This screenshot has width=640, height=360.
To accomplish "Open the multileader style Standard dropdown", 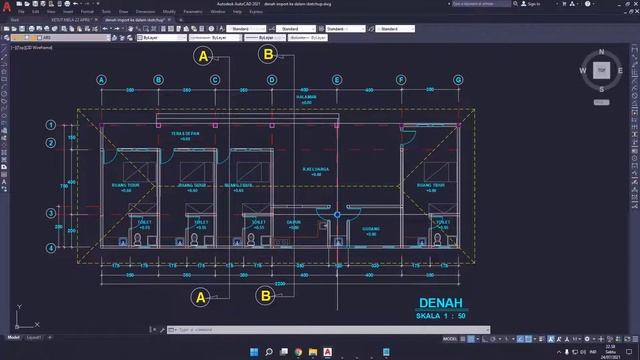I will [395, 29].
